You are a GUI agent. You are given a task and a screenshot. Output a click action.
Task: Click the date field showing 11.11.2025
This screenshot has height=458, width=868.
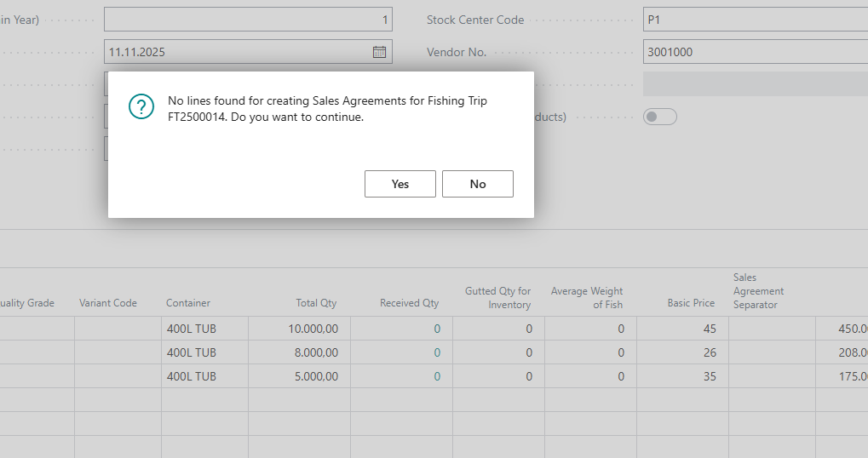click(237, 52)
